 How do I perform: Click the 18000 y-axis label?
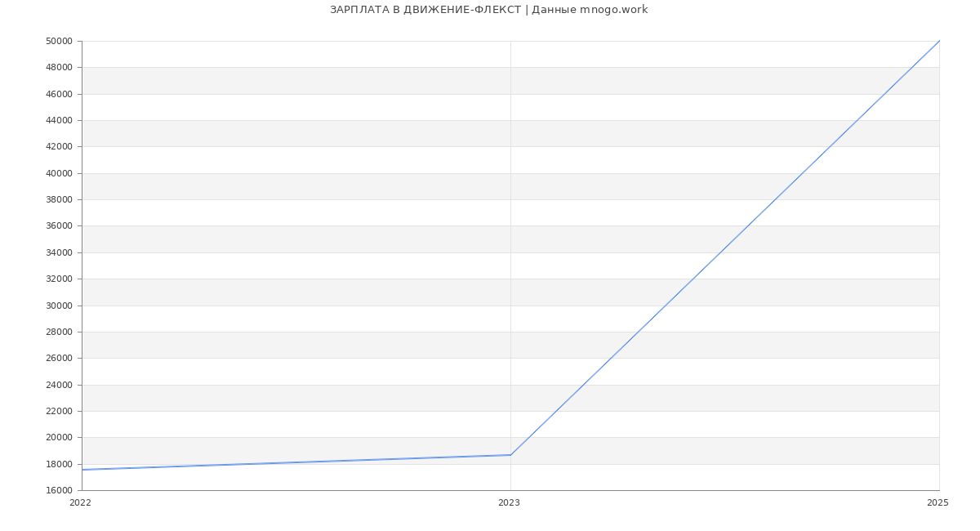(60, 464)
